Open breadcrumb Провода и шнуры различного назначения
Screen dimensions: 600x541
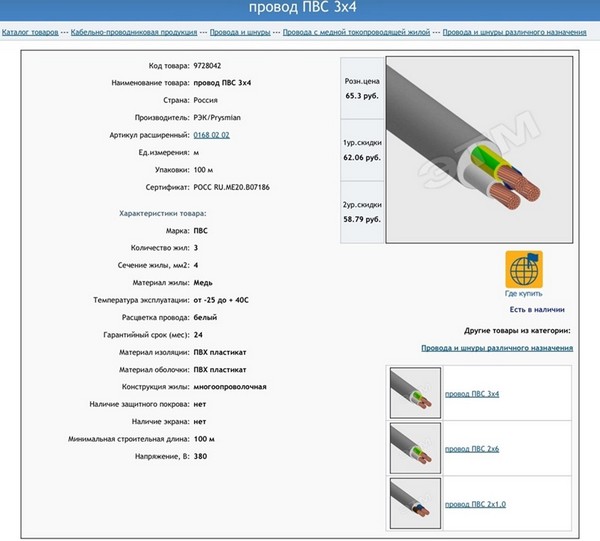pos(514,32)
